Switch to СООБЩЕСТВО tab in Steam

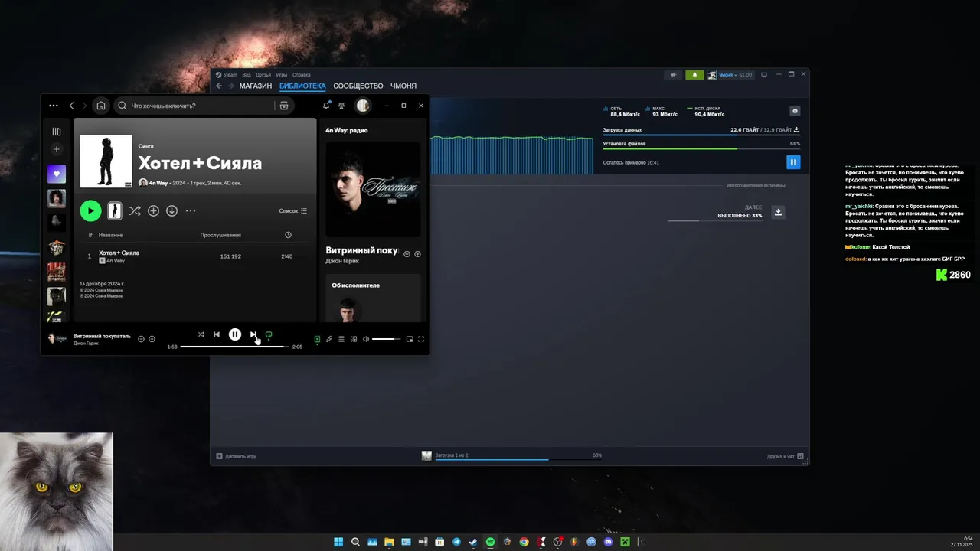pos(358,86)
